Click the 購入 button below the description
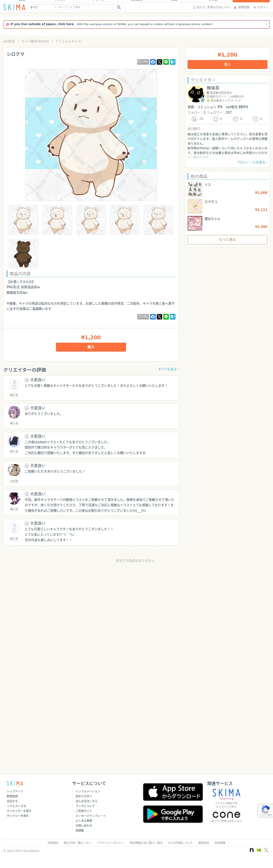The width and height of the screenshot is (273, 868). point(91,347)
